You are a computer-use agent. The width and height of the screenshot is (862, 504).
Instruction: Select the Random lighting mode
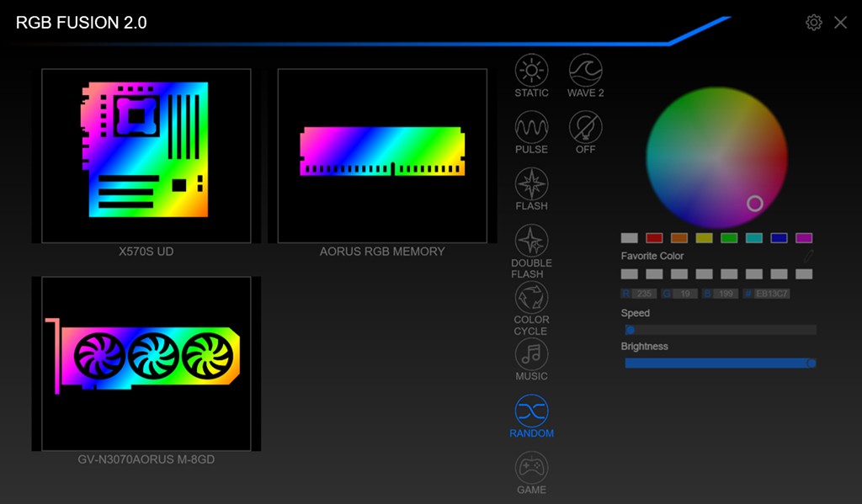(x=531, y=411)
